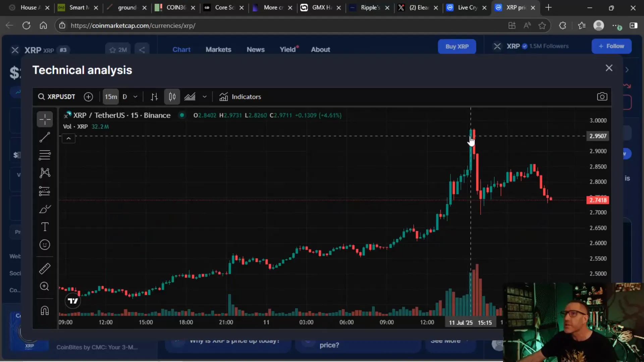Open the News tab
This screenshot has height=362, width=644.
(256, 50)
